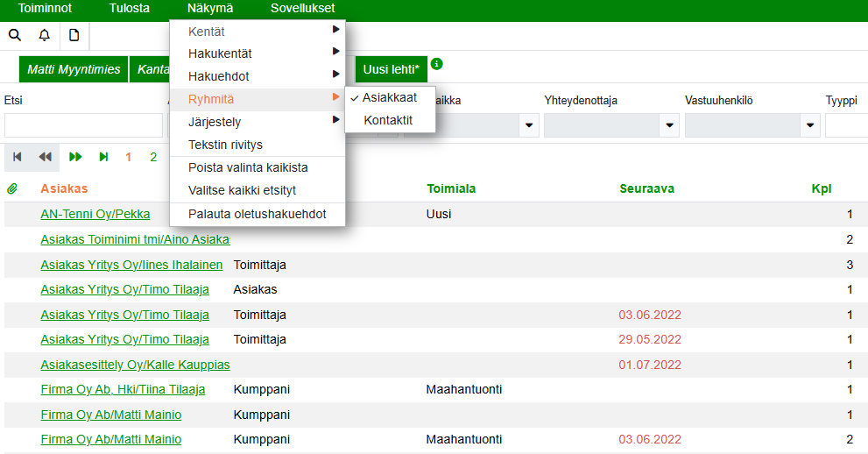Switch to the Matti Myyntimies tab
The width and height of the screenshot is (868, 454).
coord(74,69)
